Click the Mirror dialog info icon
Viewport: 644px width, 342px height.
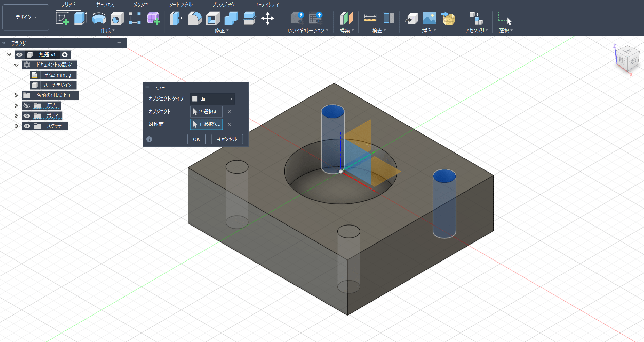(149, 139)
